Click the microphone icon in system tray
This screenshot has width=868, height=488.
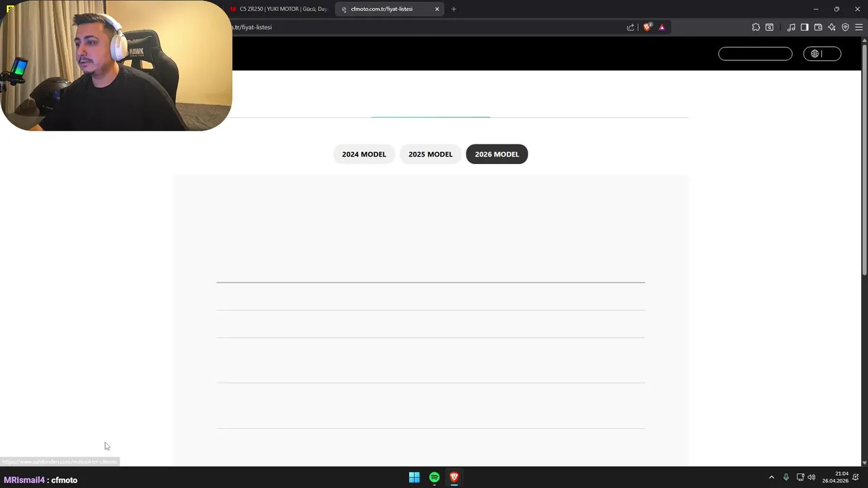786,477
